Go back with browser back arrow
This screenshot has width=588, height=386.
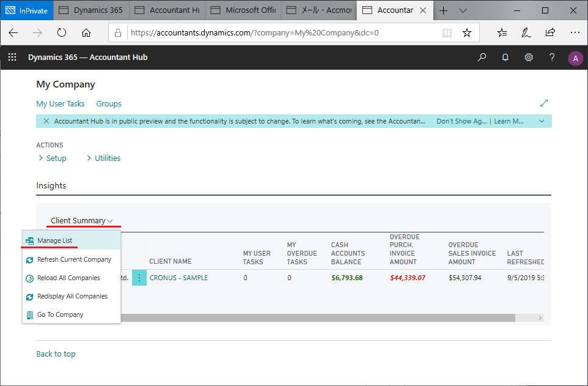point(13,32)
